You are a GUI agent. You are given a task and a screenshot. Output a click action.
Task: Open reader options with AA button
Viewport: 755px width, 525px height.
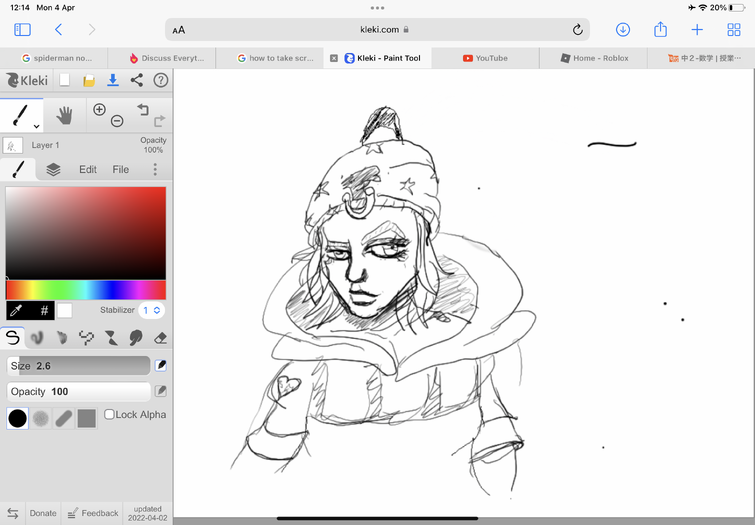[x=179, y=30]
